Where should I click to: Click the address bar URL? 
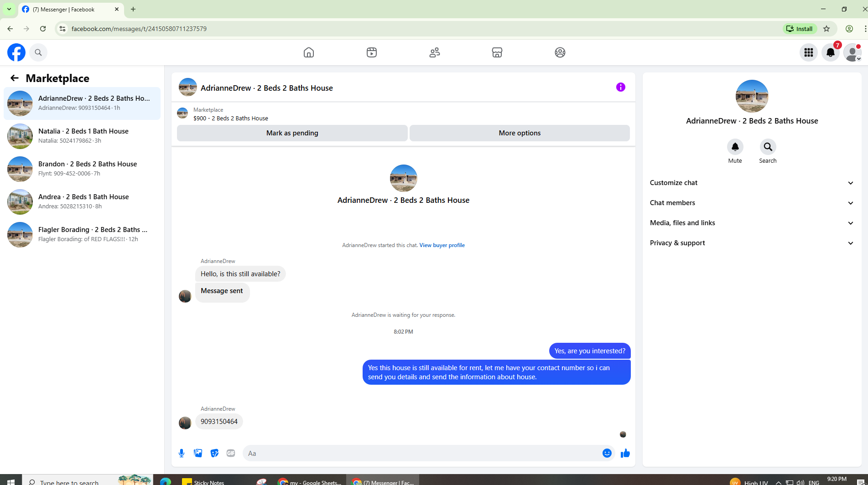click(x=139, y=29)
